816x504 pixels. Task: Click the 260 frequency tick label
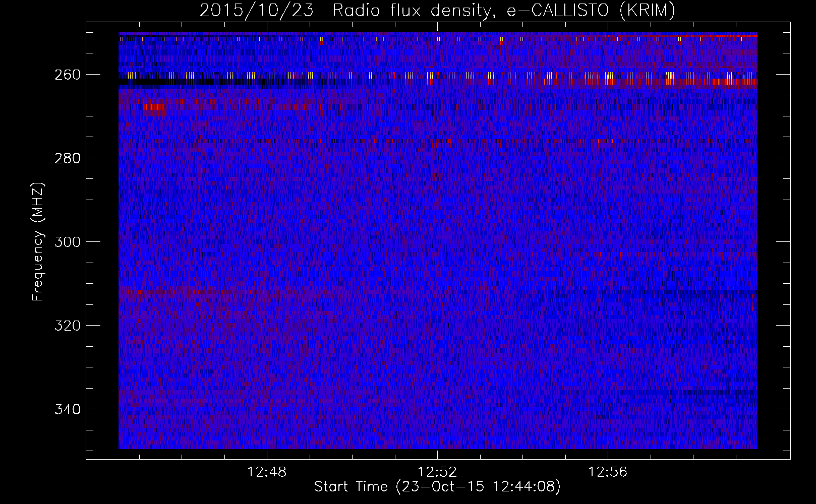click(x=67, y=75)
